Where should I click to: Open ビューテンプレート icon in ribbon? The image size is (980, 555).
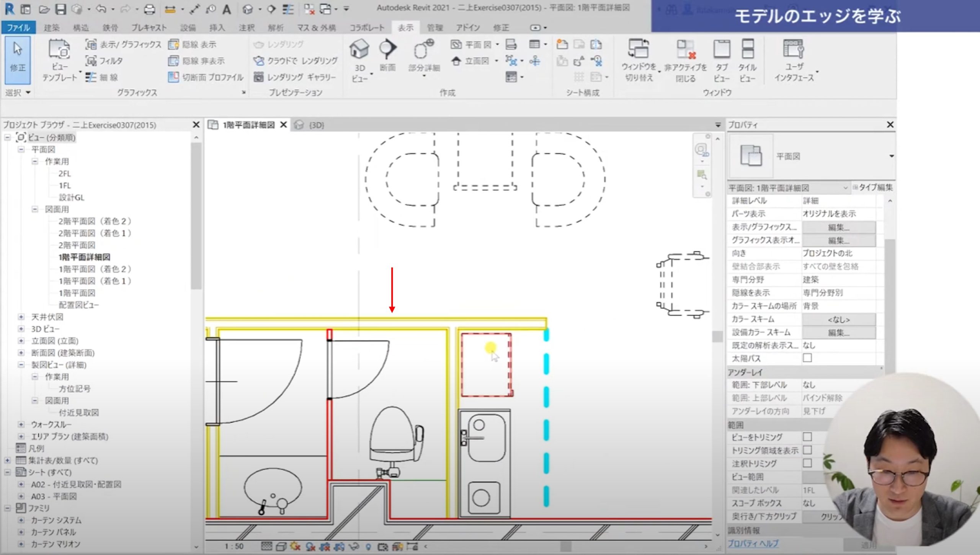pyautogui.click(x=59, y=50)
